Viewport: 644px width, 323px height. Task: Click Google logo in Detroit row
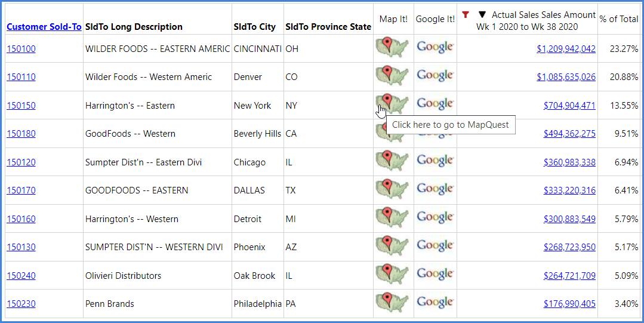[435, 217]
